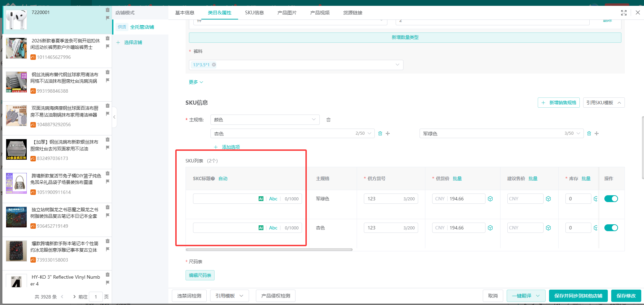Click 保存并同步到其他店铺 button

click(x=578, y=296)
